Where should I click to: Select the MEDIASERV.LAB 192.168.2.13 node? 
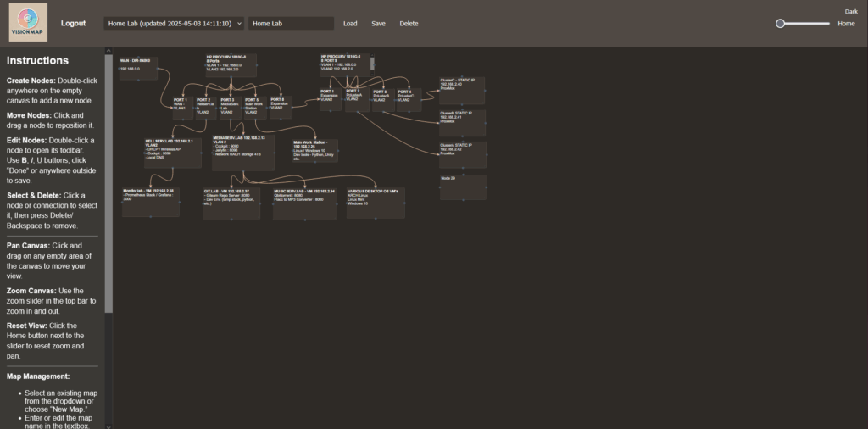click(x=243, y=153)
